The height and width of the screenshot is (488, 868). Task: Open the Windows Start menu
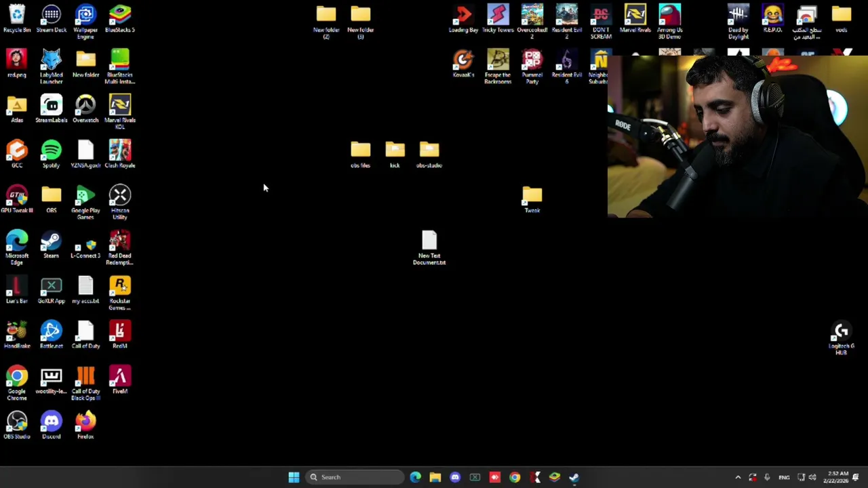coord(294,477)
